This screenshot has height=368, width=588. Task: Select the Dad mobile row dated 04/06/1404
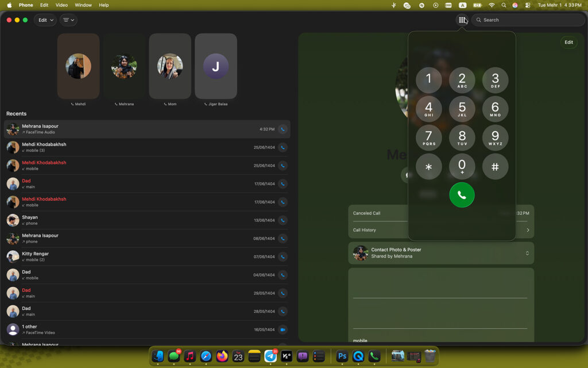147,275
